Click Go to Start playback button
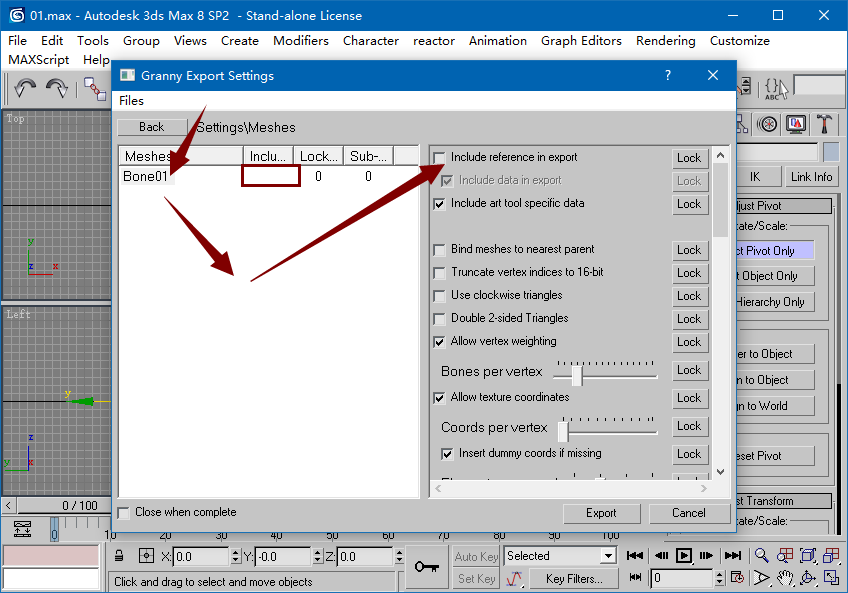This screenshot has width=848, height=593. pos(634,556)
